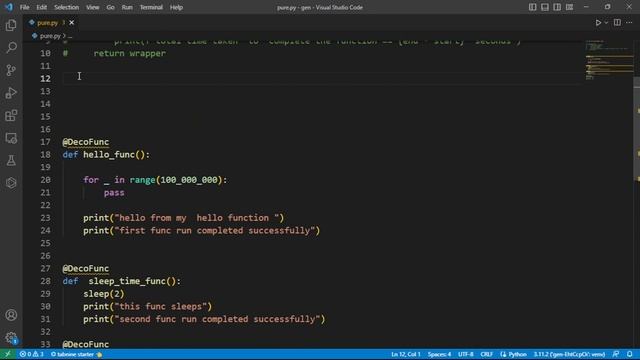Image resolution: width=640 pixels, height=360 pixels.
Task: Select the 3.11.2 Python interpreter
Action: tap(569, 354)
